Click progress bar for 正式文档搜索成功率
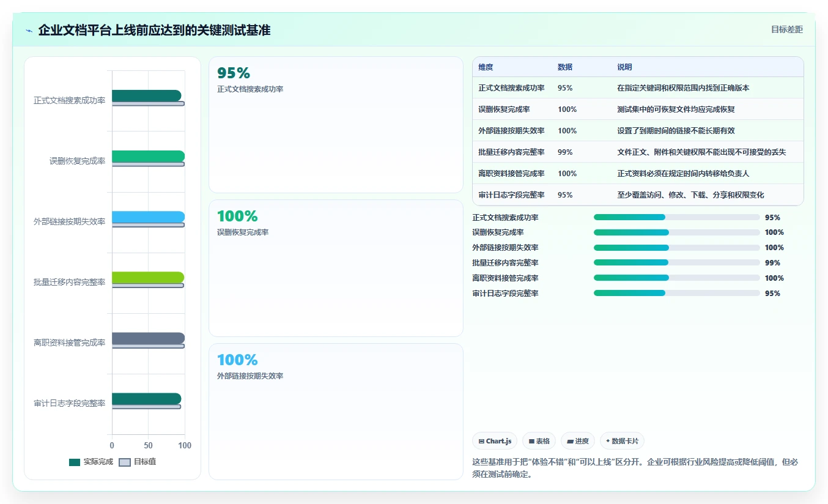 676,217
